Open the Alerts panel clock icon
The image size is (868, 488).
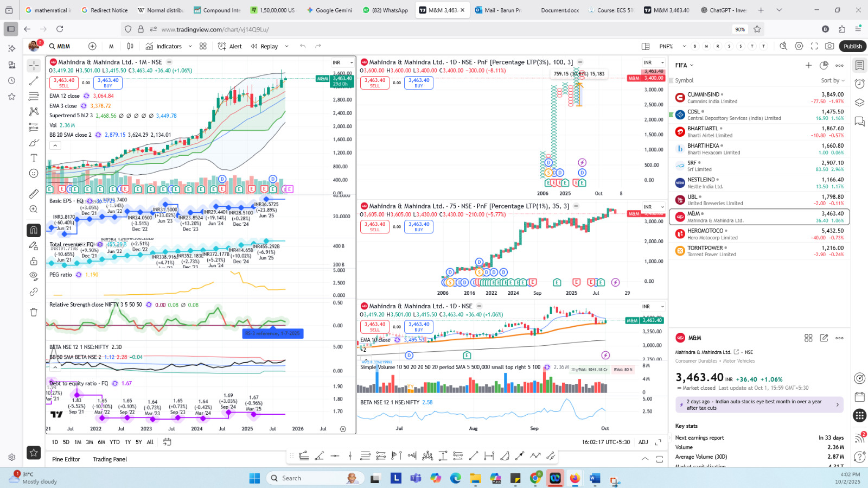(x=859, y=84)
